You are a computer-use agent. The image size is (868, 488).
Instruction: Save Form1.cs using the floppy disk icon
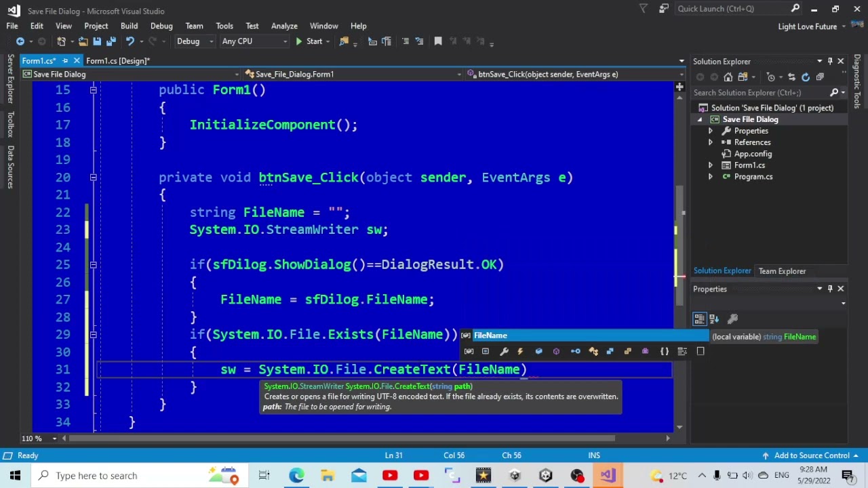tap(97, 41)
